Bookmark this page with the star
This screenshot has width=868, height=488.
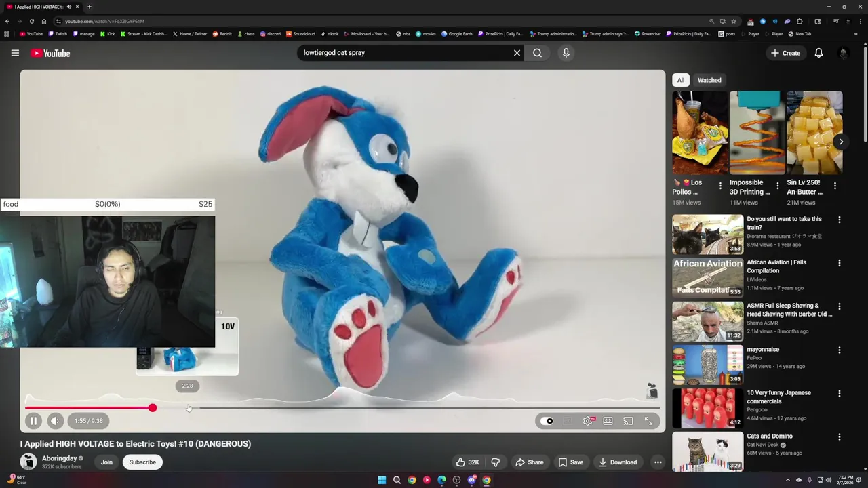[733, 21]
